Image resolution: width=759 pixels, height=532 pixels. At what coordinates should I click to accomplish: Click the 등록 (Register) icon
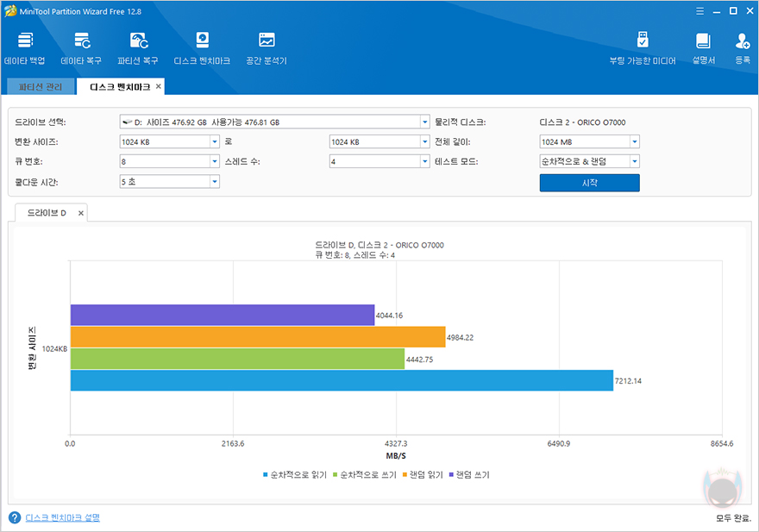click(742, 48)
